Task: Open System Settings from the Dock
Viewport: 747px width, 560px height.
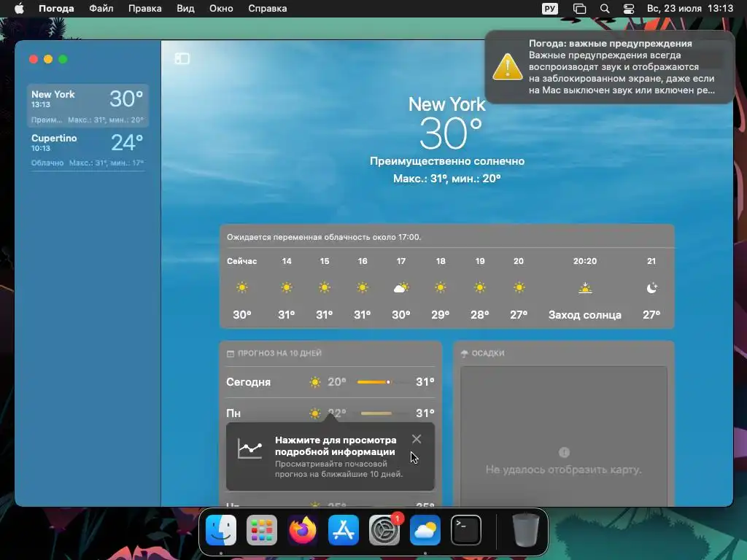Action: coord(384,530)
